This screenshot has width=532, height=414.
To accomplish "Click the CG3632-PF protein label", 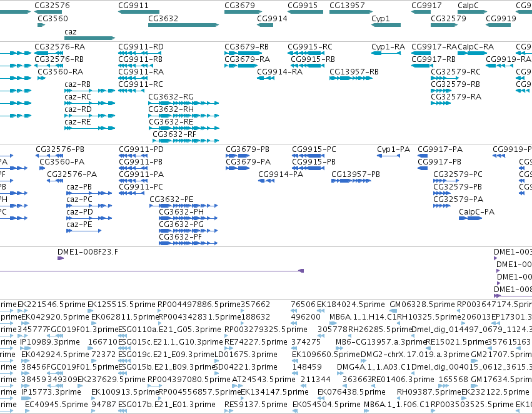I will click(x=180, y=237).
